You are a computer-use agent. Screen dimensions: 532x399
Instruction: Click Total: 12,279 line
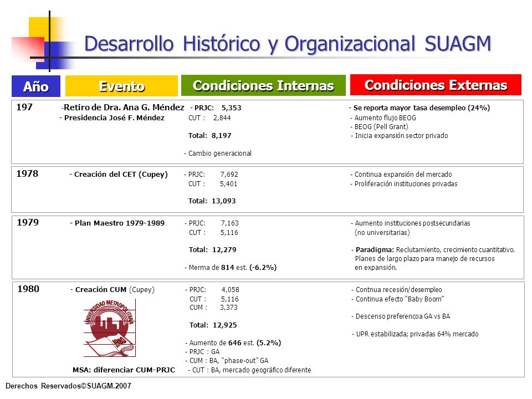(212, 250)
